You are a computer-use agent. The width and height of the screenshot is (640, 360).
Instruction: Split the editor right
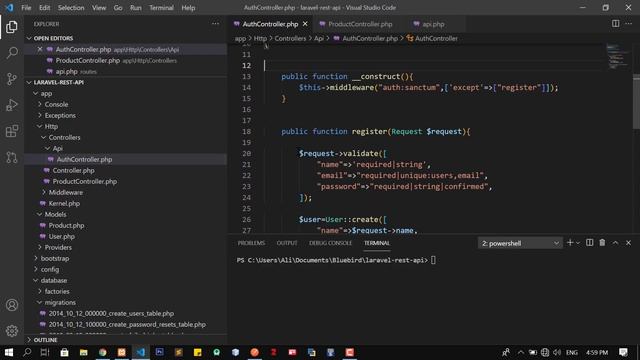click(x=615, y=24)
